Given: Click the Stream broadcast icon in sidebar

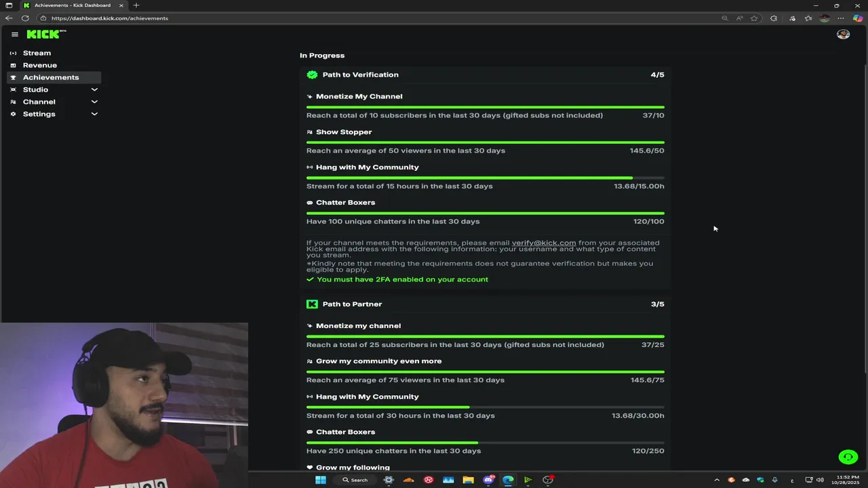Looking at the screenshot, I should pos(13,53).
